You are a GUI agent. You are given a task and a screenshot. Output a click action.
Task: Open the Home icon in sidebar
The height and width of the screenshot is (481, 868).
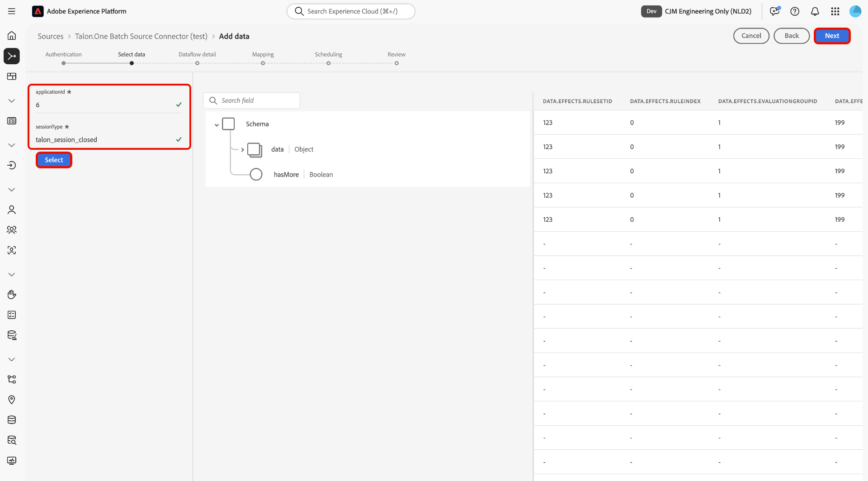12,36
